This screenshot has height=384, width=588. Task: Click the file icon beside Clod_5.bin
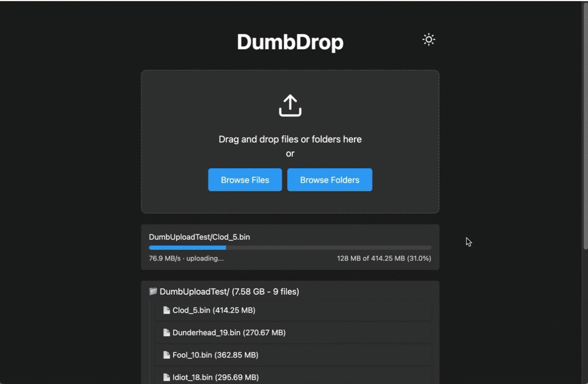coord(167,310)
